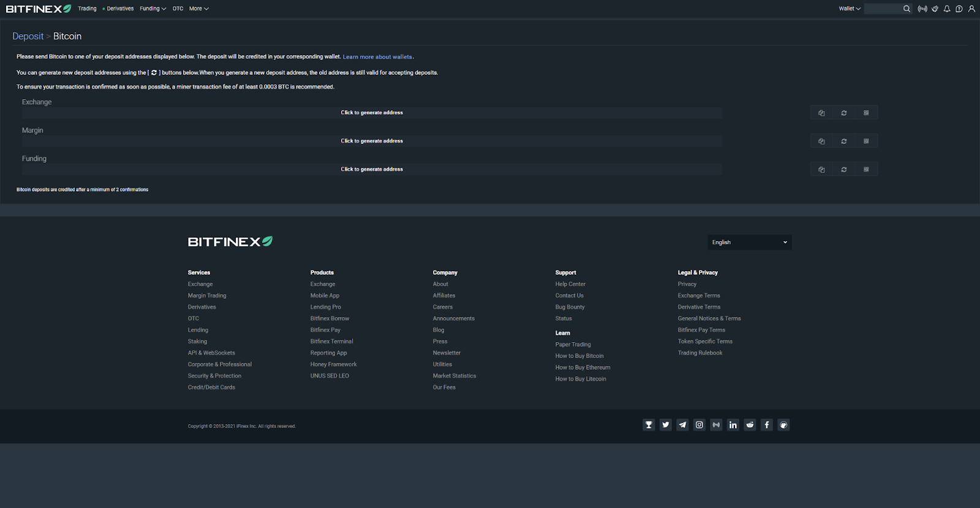This screenshot has height=508, width=980.
Task: Open Bug Bounty footer link
Action: point(570,307)
